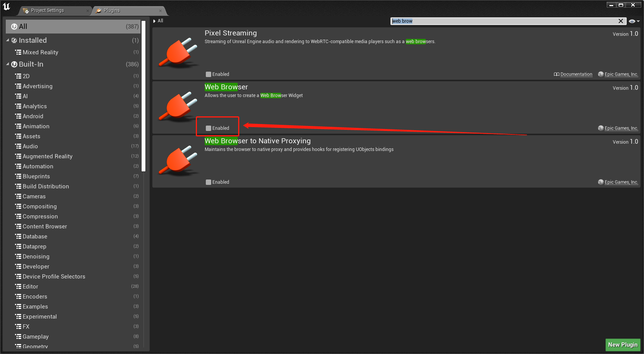Click the Audio category list icon
This screenshot has width=644, height=354.
[x=18, y=146]
